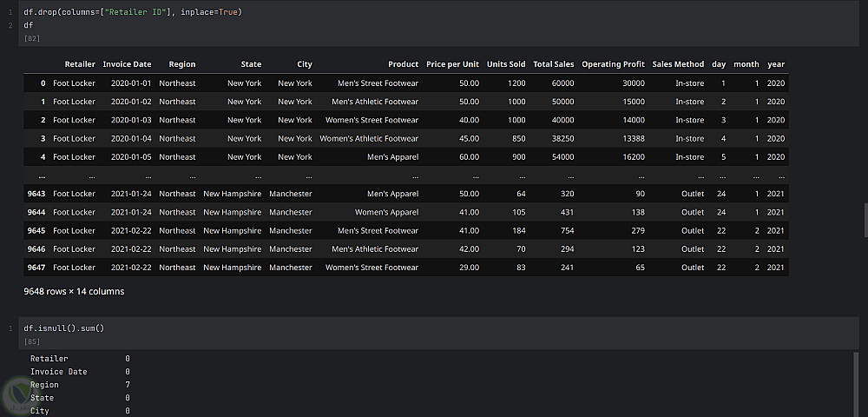Click the month column header

[746, 64]
